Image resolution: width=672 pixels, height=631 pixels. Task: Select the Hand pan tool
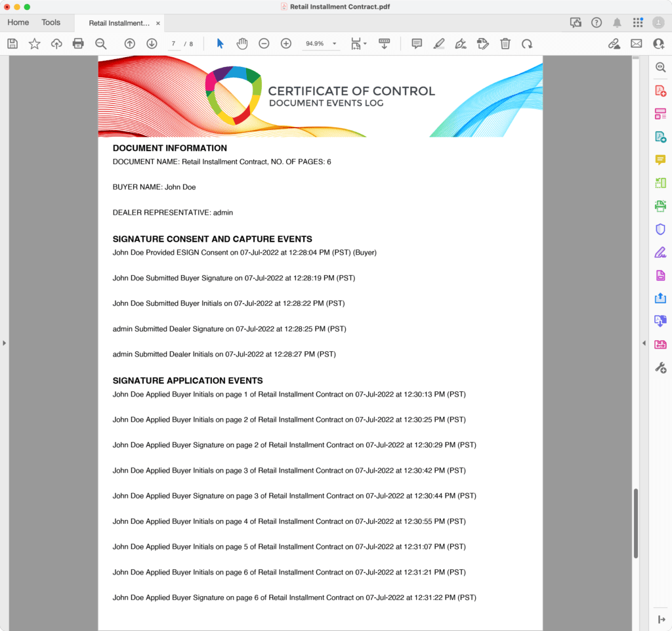click(242, 43)
